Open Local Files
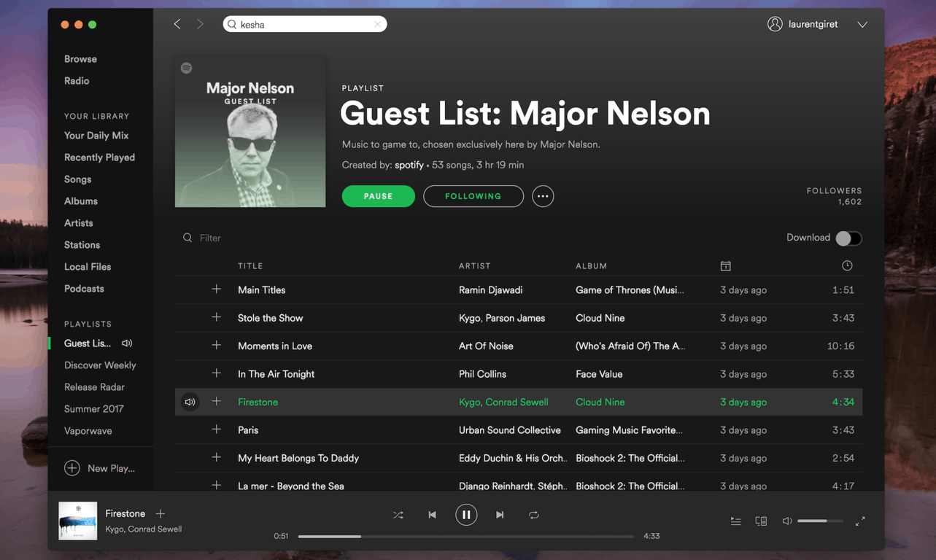The image size is (936, 560). [88, 267]
